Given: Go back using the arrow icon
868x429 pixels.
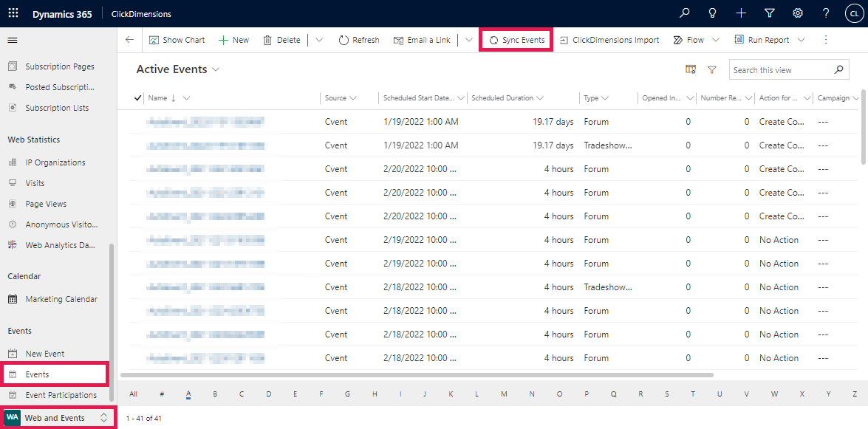Looking at the screenshot, I should click(129, 40).
